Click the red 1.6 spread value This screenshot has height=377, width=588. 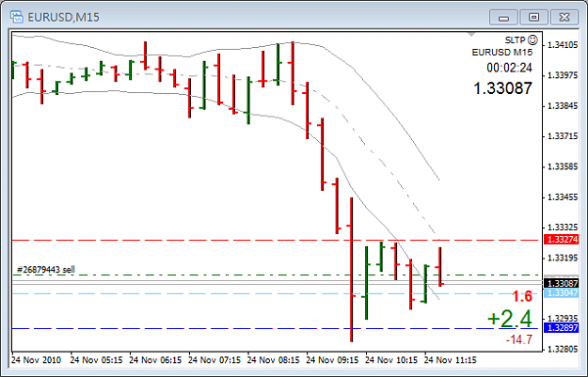(x=522, y=296)
